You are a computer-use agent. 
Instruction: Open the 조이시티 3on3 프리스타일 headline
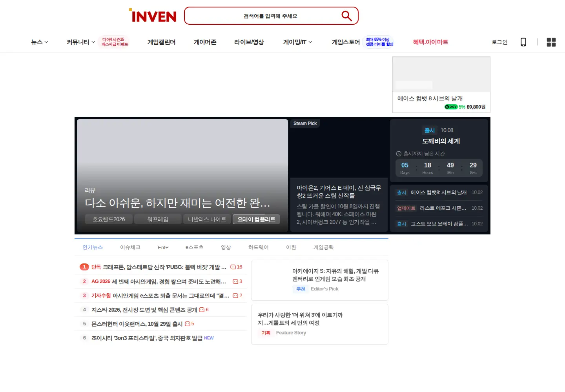coord(147,338)
